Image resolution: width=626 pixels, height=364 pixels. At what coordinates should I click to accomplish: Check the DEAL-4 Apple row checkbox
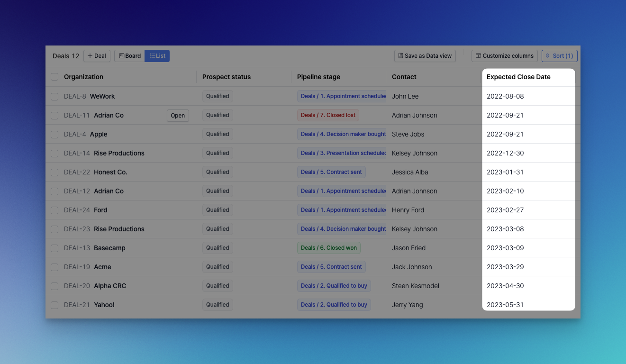[x=54, y=134]
